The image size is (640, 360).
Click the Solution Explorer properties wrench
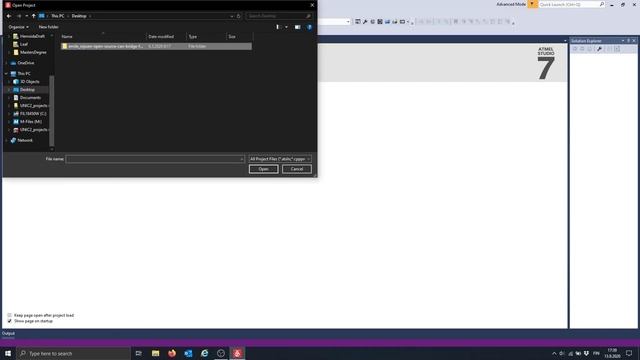[x=600, y=49]
